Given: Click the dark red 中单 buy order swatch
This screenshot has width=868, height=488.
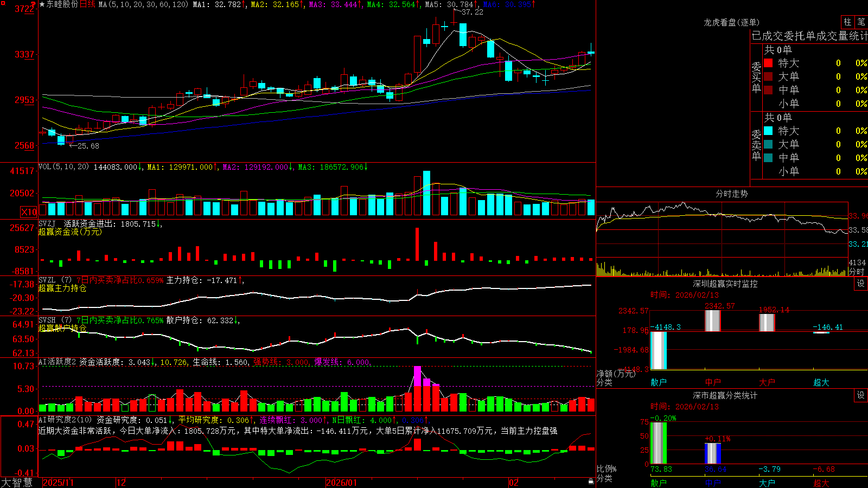Looking at the screenshot, I should click(x=768, y=90).
